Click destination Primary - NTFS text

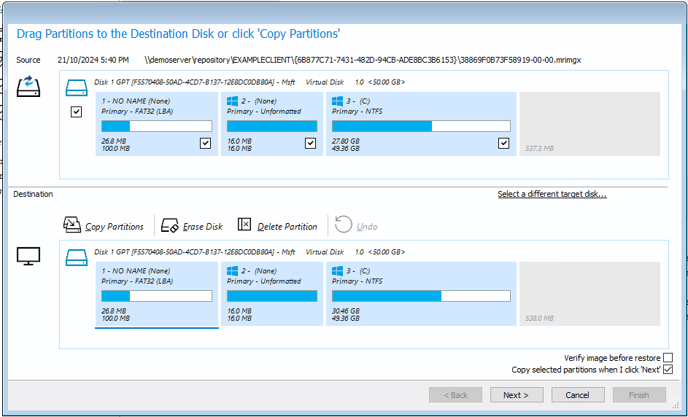(x=357, y=281)
